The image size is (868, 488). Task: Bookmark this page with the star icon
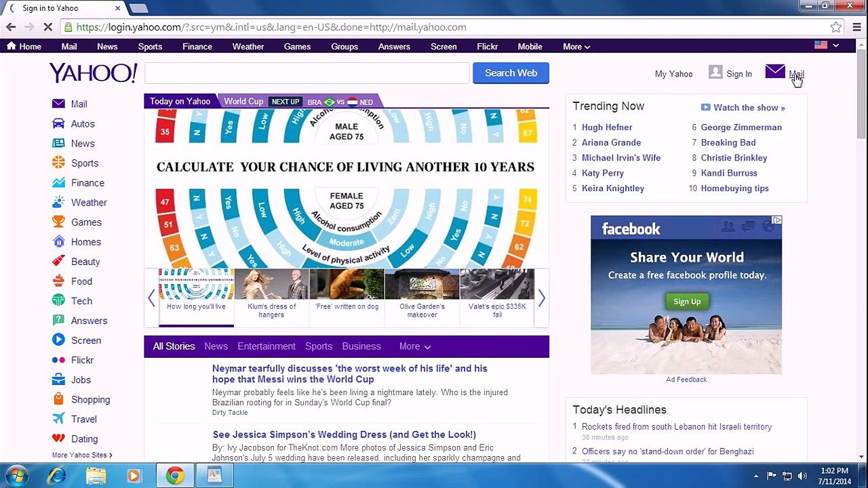click(836, 27)
